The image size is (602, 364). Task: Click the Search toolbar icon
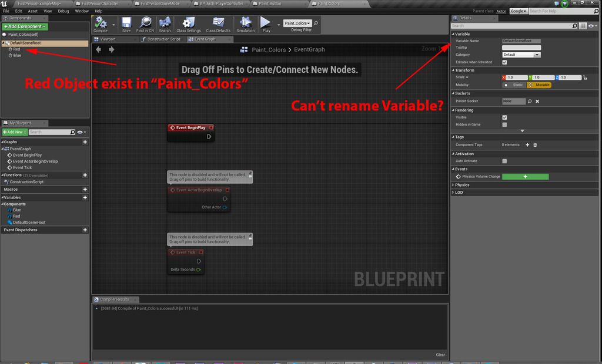[165, 23]
